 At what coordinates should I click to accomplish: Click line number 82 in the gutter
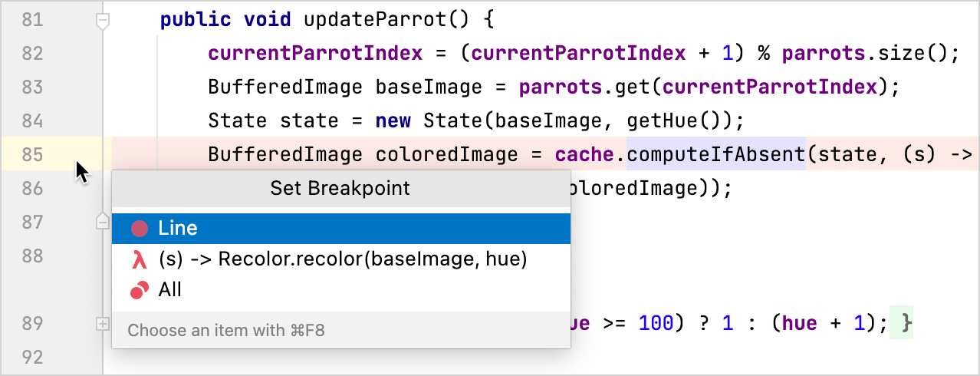32,54
